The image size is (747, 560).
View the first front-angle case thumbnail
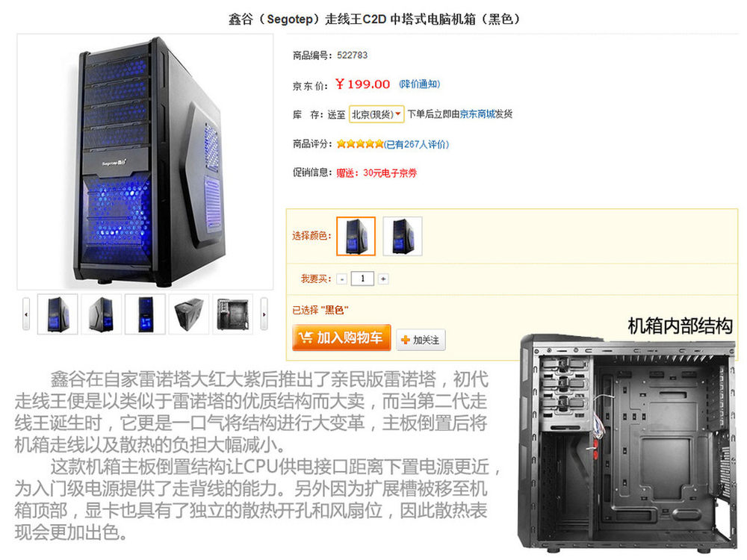[58, 314]
